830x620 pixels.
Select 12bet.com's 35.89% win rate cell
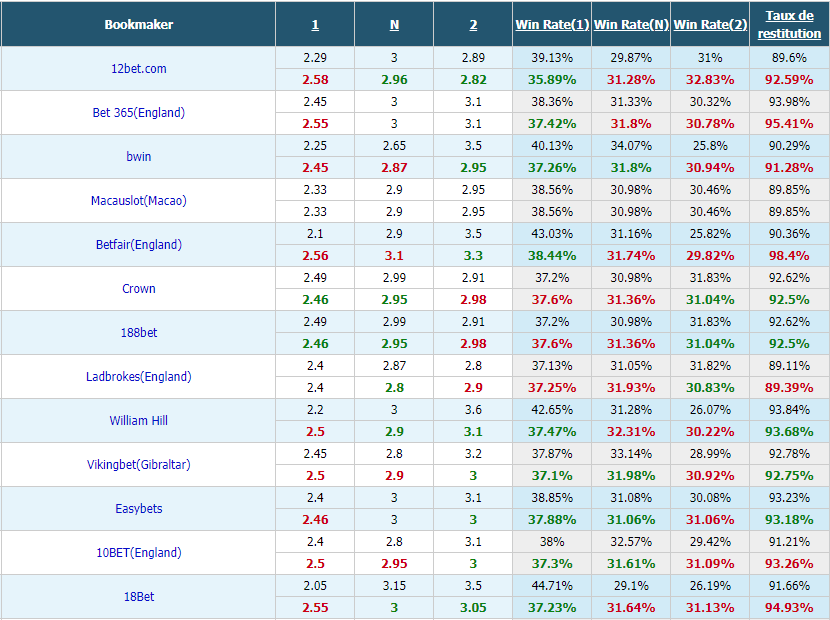(x=552, y=80)
